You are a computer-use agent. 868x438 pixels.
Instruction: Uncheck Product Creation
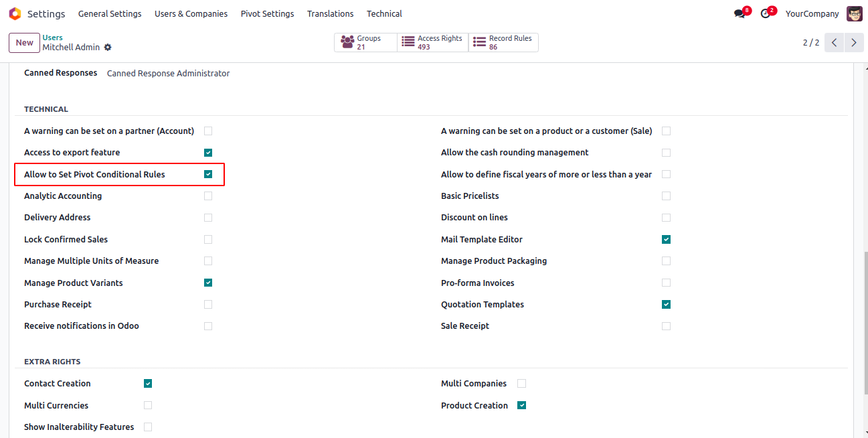(521, 405)
